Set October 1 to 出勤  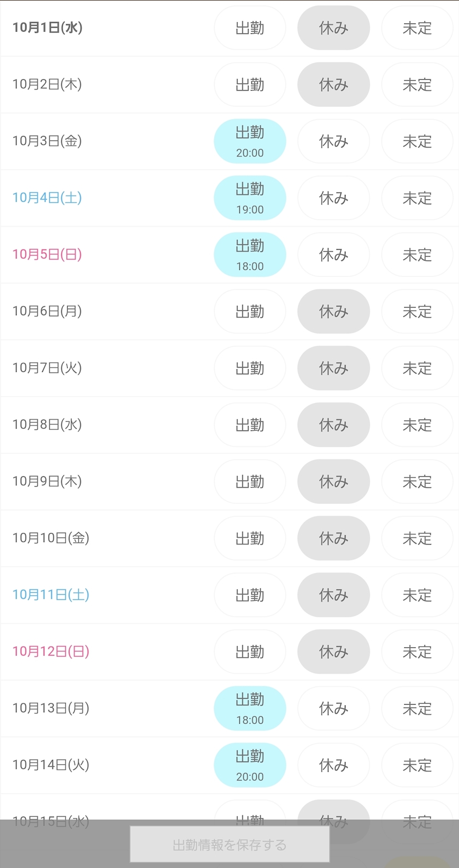(250, 28)
